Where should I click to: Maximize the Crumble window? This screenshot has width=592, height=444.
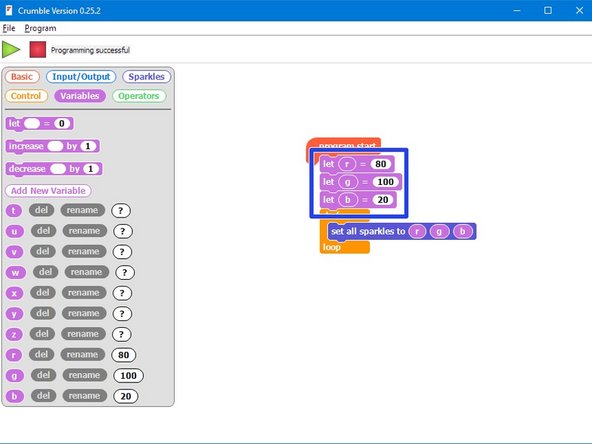click(548, 10)
